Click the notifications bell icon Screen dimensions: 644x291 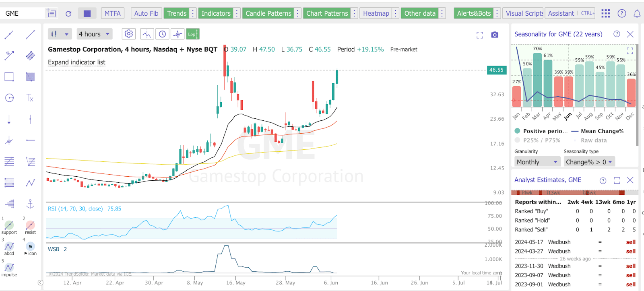pyautogui.click(x=637, y=14)
